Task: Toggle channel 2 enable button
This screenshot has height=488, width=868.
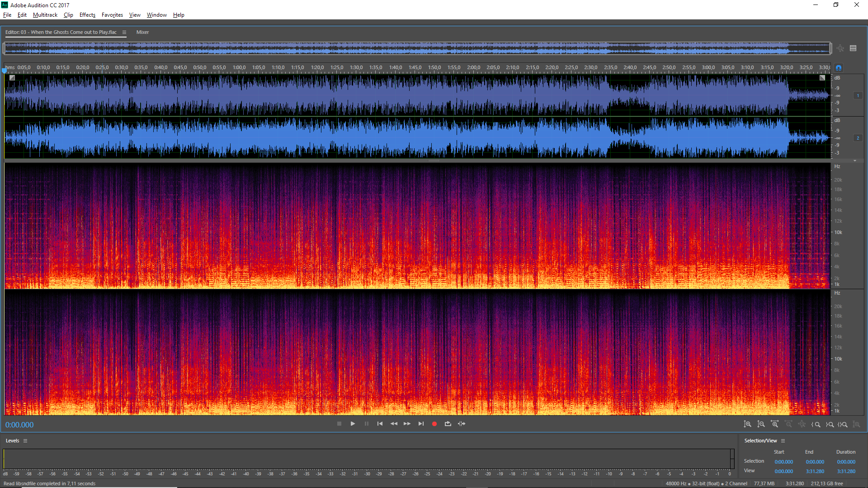Action: (x=858, y=138)
